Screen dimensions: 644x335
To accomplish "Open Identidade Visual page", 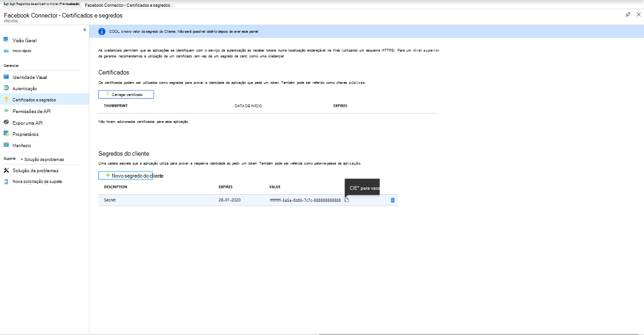I will pos(30,77).
